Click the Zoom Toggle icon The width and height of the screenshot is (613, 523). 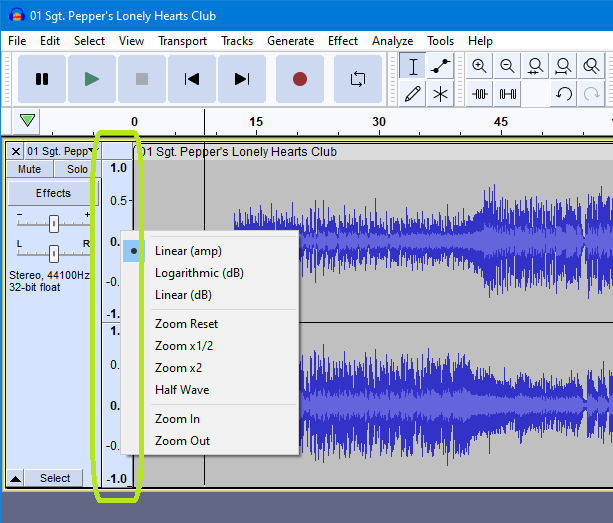point(591,66)
